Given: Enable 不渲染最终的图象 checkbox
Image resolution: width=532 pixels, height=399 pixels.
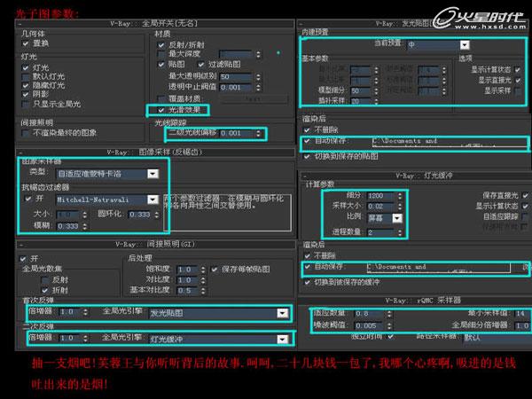Looking at the screenshot, I should (26, 133).
